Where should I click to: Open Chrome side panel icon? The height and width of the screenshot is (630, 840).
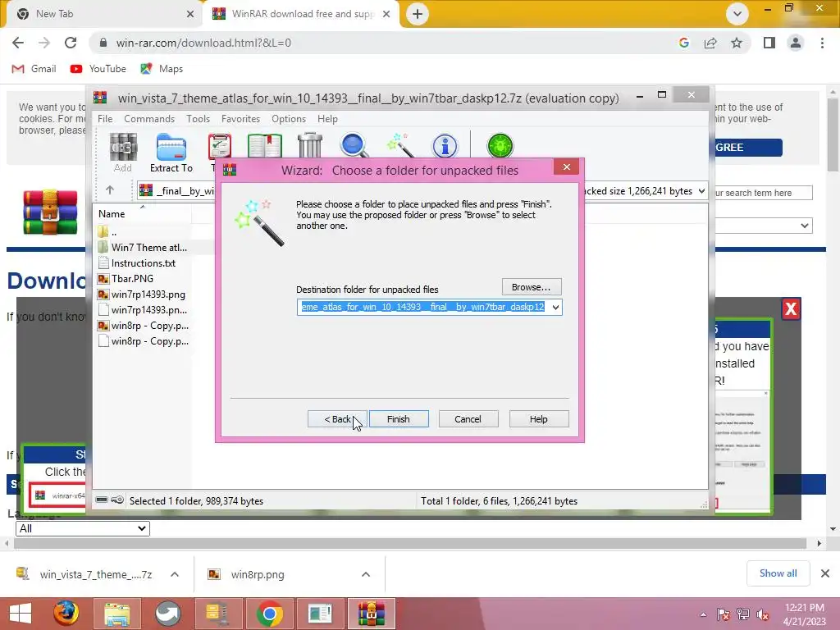(769, 43)
